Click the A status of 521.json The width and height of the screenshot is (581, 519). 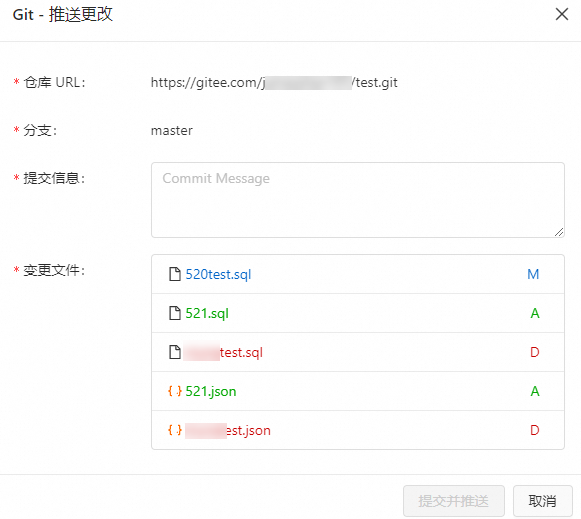click(x=535, y=391)
